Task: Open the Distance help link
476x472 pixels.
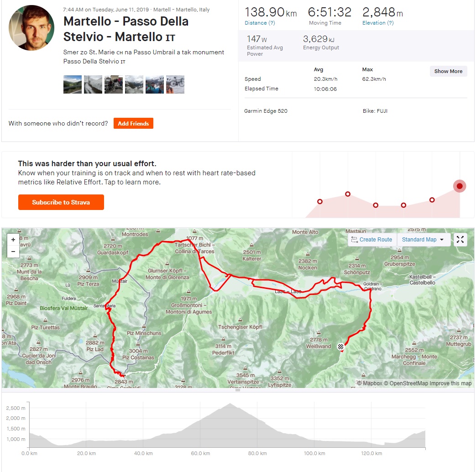Action: [x=260, y=23]
